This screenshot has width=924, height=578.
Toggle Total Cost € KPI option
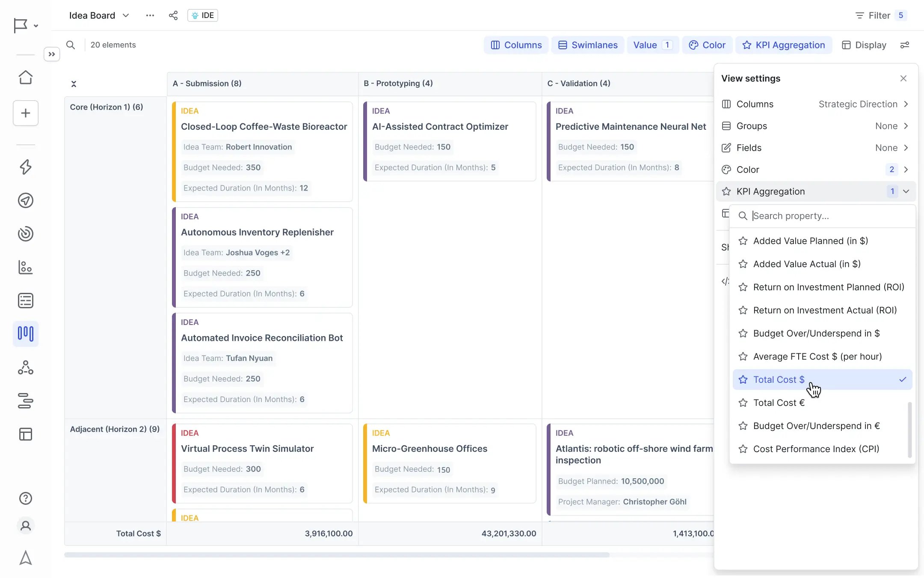779,403
